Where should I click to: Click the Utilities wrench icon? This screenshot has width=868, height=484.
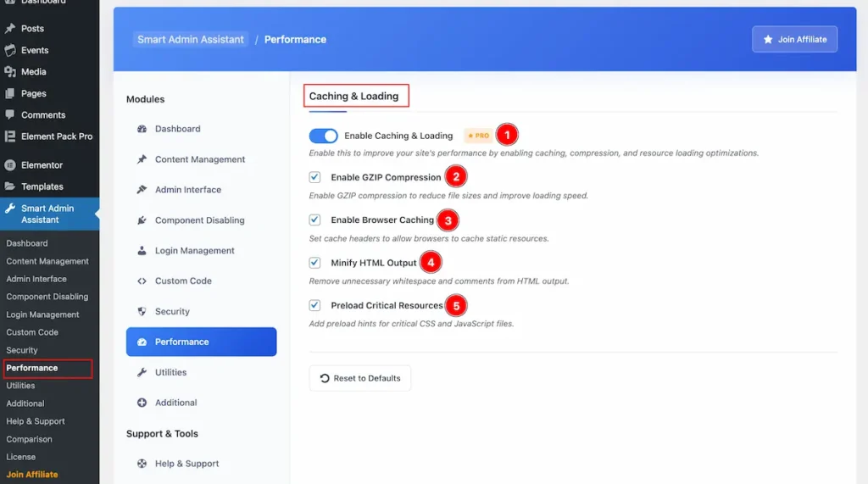point(142,372)
